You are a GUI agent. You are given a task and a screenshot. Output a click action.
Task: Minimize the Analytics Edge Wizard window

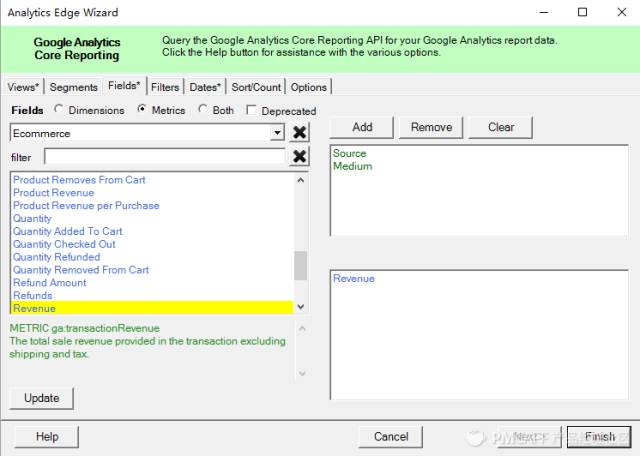coord(544,12)
